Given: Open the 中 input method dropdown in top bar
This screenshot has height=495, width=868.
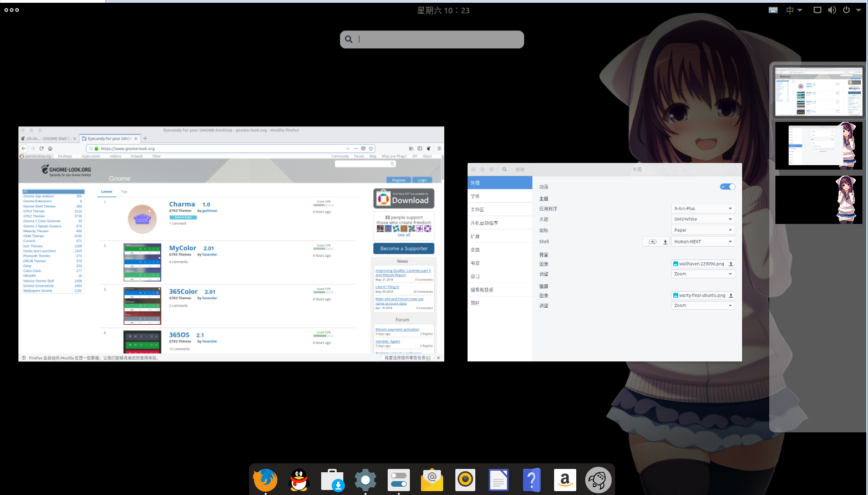Looking at the screenshot, I should (x=794, y=10).
